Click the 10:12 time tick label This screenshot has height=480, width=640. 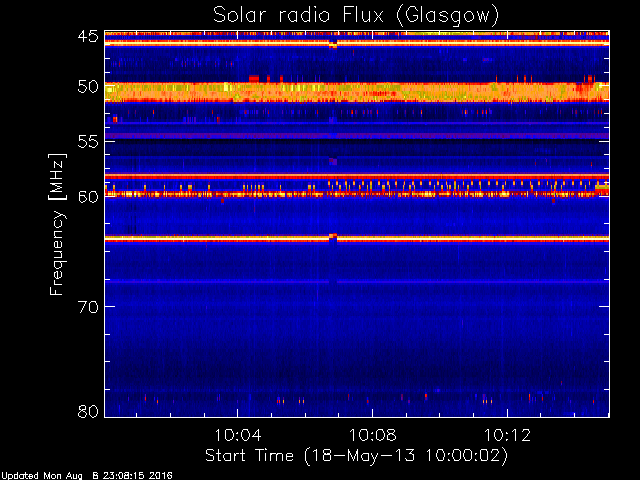click(507, 435)
